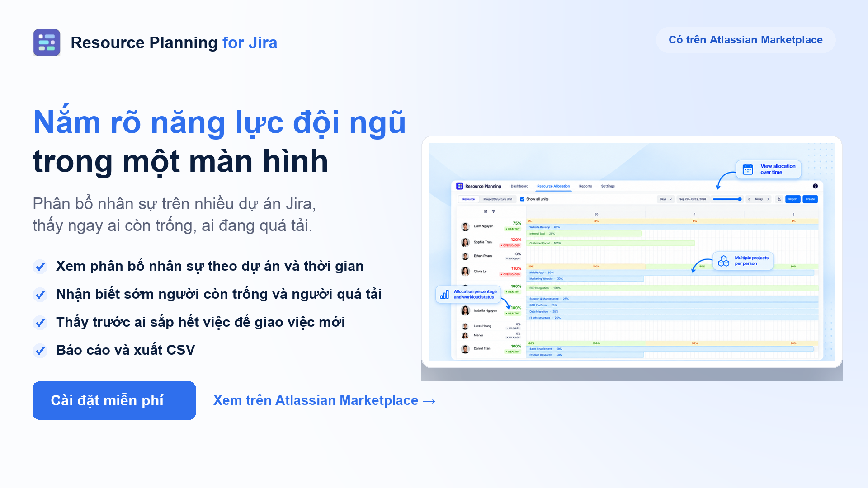This screenshot has width=868, height=488.
Task: Select the R&D Platform 25% allocation bar
Action: pyautogui.click(x=673, y=305)
